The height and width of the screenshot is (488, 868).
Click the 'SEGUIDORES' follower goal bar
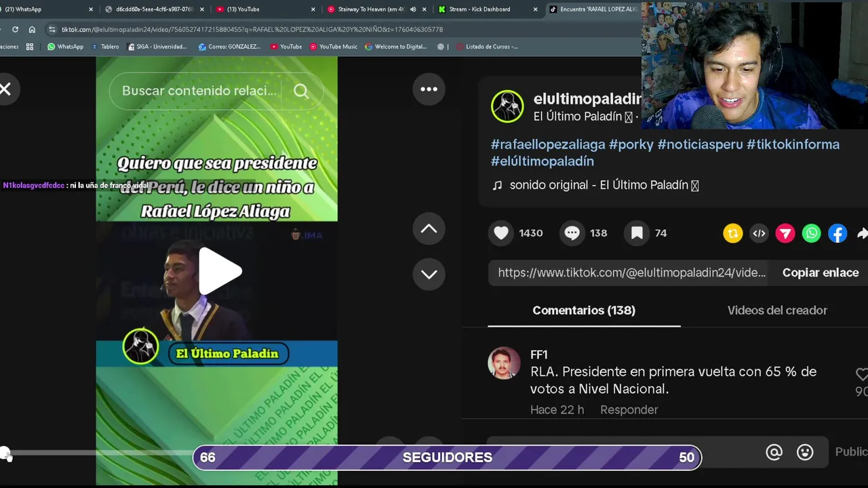[x=448, y=457]
